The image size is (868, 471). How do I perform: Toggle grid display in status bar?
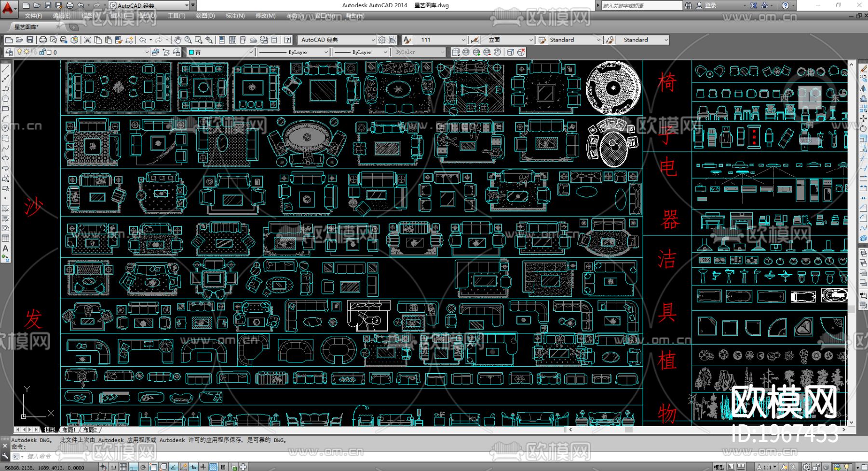click(123, 467)
